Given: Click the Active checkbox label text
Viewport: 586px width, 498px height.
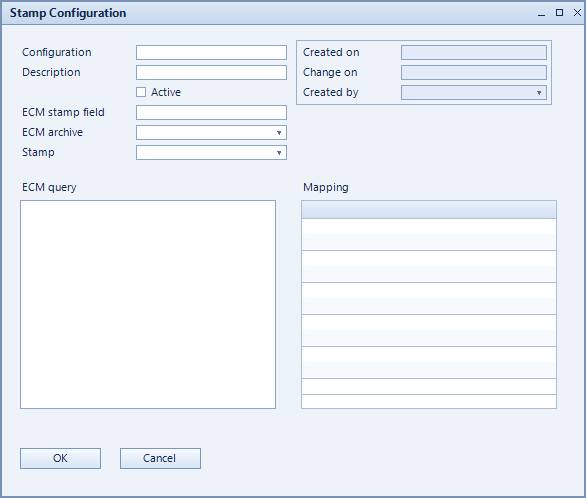Looking at the screenshot, I should pyautogui.click(x=166, y=92).
